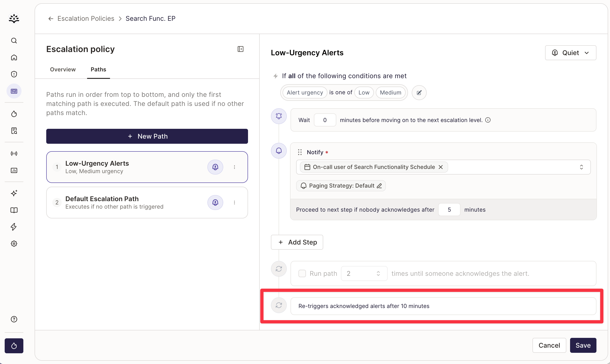610x364 pixels.
Task: Open the chart analytics icon in the sidebar
Action: click(x=14, y=171)
